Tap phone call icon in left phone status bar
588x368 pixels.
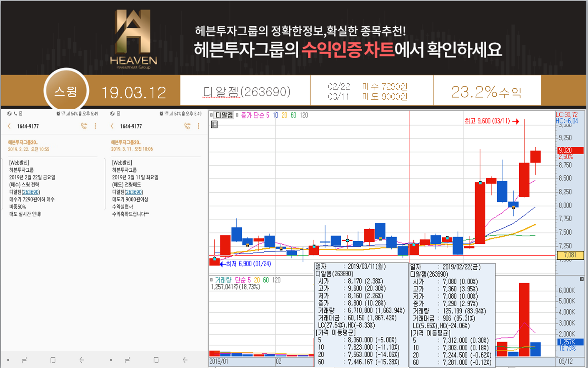(x=15, y=113)
